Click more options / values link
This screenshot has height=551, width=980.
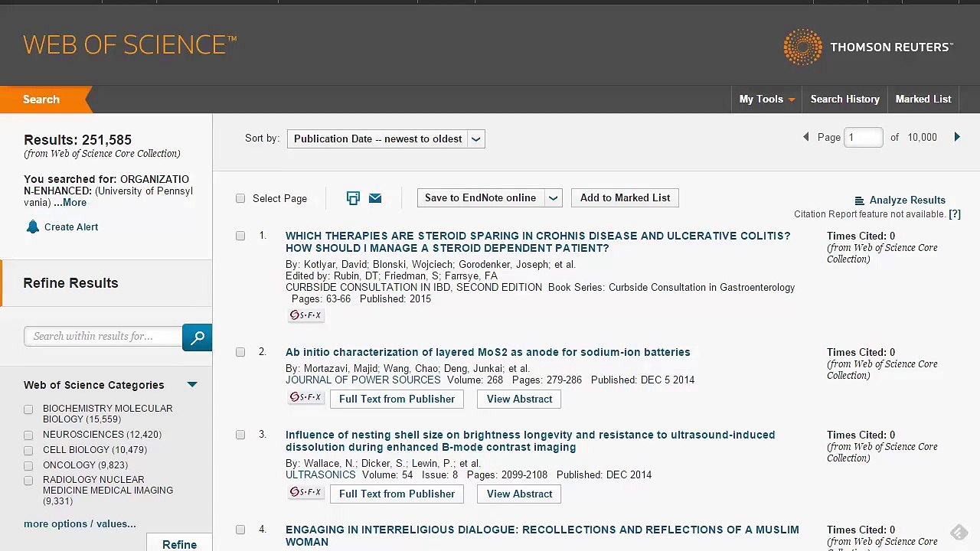click(80, 524)
